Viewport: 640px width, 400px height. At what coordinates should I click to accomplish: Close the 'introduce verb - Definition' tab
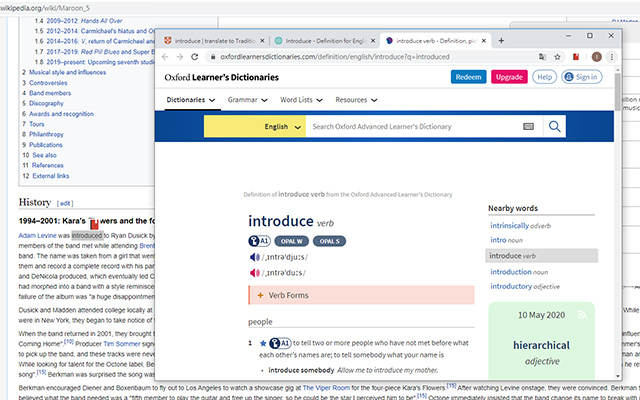point(484,41)
